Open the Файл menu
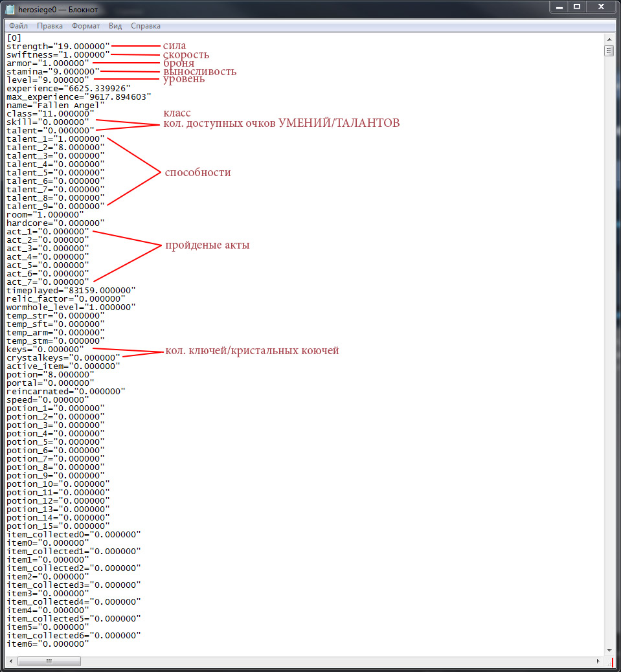Viewport: 621px width, 672px height. (18, 26)
